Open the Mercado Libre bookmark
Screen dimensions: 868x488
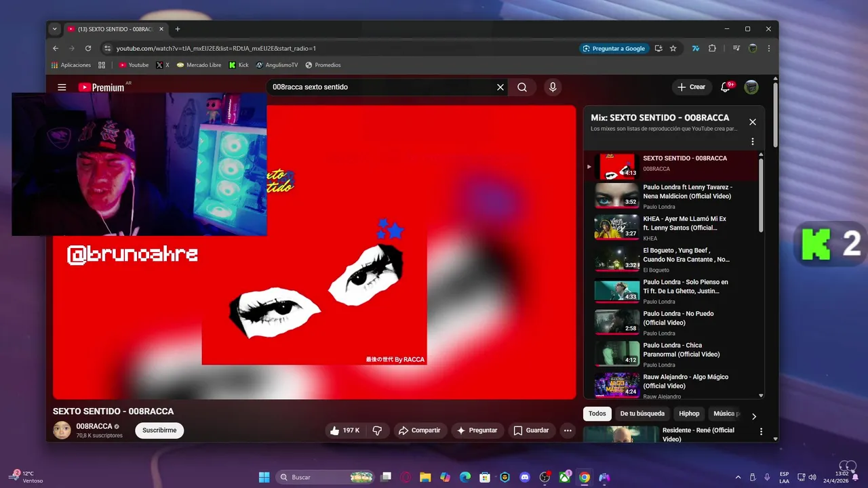tap(199, 65)
